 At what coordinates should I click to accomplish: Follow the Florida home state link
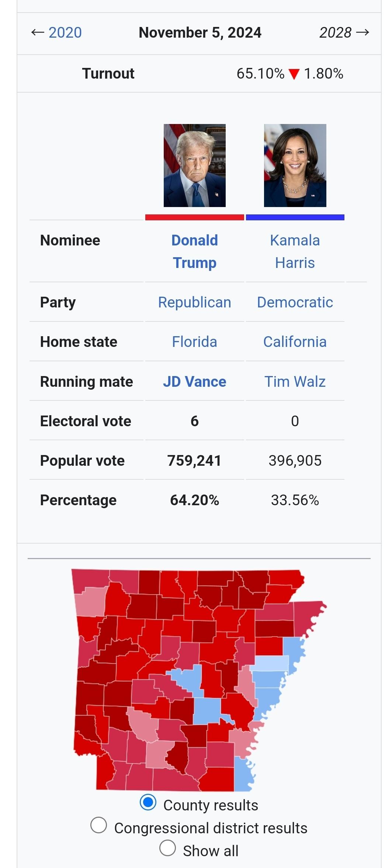195,342
